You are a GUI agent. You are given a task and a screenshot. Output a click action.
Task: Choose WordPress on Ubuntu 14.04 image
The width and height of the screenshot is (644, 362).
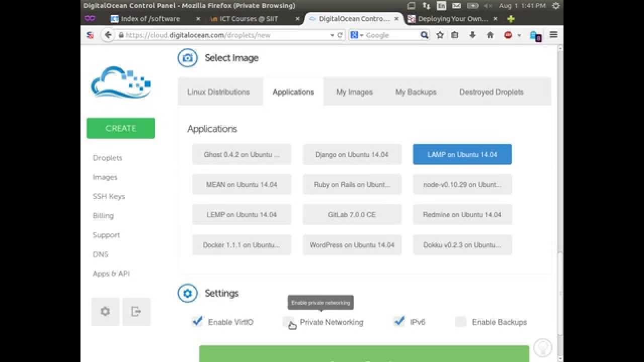(352, 245)
